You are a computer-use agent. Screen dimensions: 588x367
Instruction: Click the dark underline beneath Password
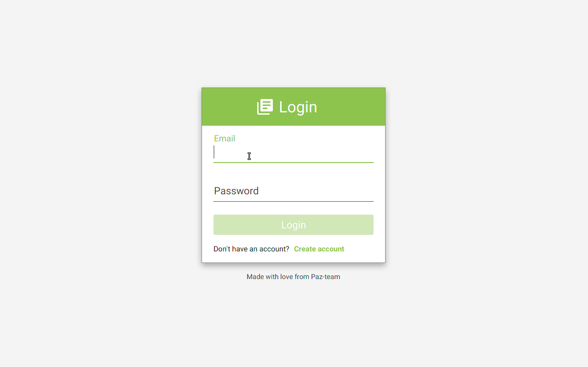click(x=294, y=201)
